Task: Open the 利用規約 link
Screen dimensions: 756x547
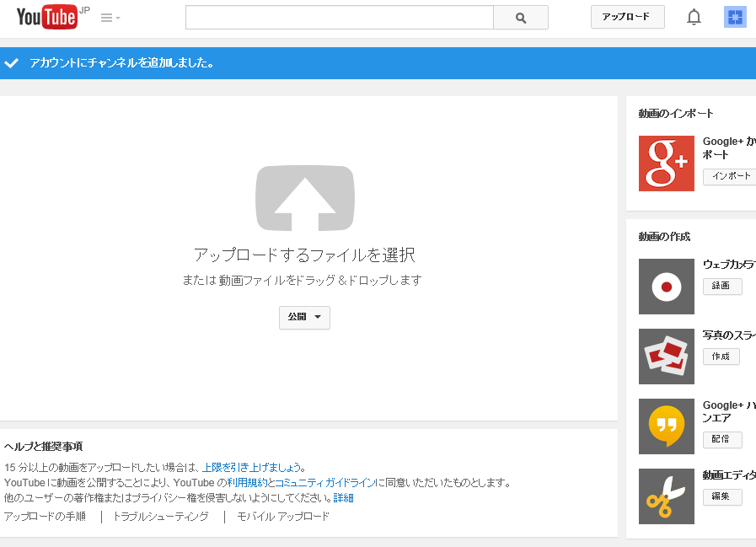Action: (x=246, y=483)
